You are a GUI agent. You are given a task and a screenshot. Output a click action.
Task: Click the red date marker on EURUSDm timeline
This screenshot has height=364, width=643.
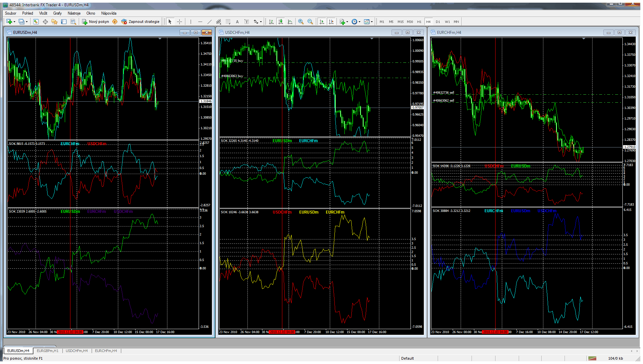pos(70,332)
